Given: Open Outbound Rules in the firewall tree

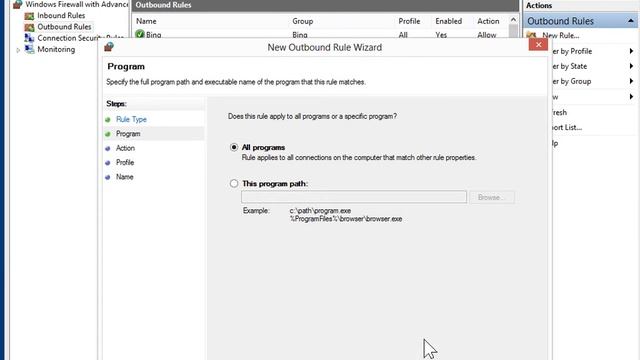Looking at the screenshot, I should [64, 27].
